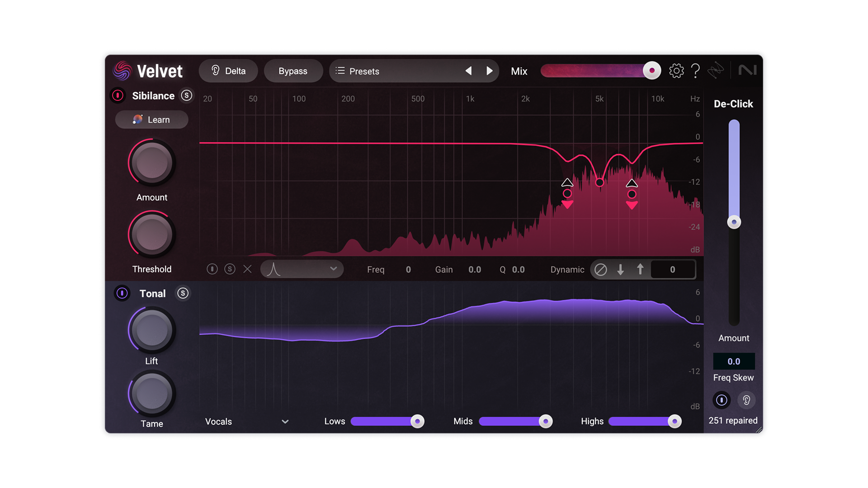The height and width of the screenshot is (488, 868).
Task: Toggle Tonal module power button
Action: coord(122,293)
